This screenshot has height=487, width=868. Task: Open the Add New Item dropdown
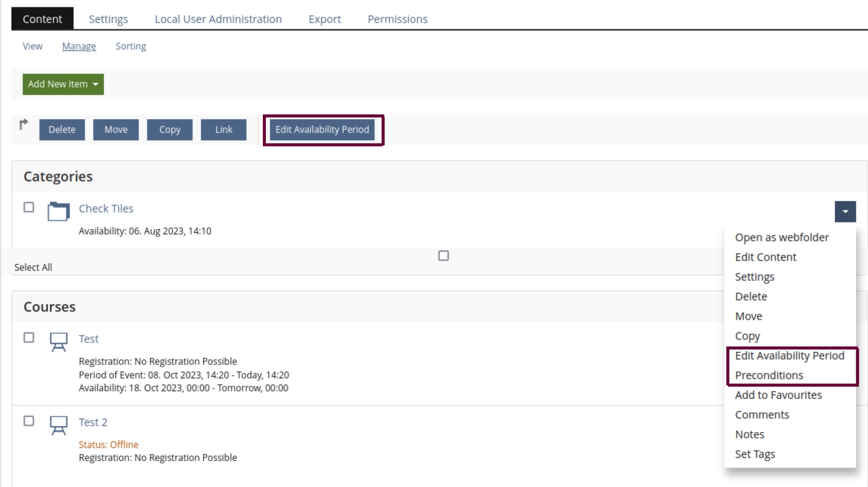(x=63, y=84)
